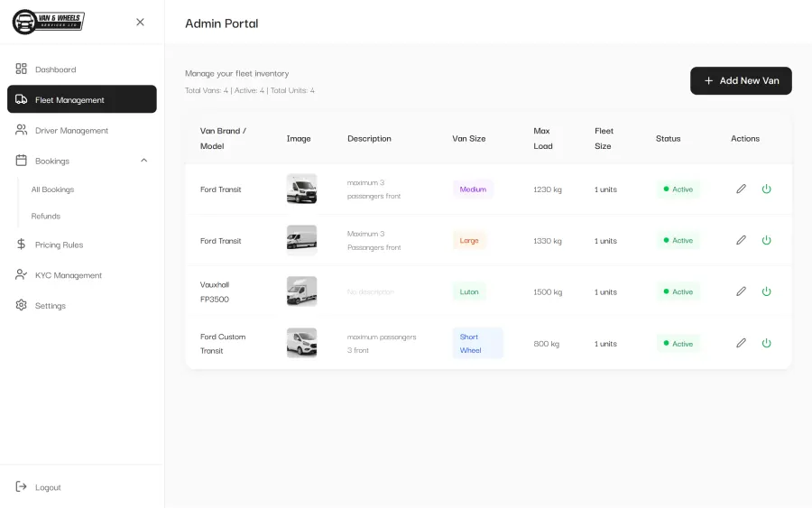The height and width of the screenshot is (508, 812).
Task: Click the Short Wheel size badge
Action: (x=477, y=343)
